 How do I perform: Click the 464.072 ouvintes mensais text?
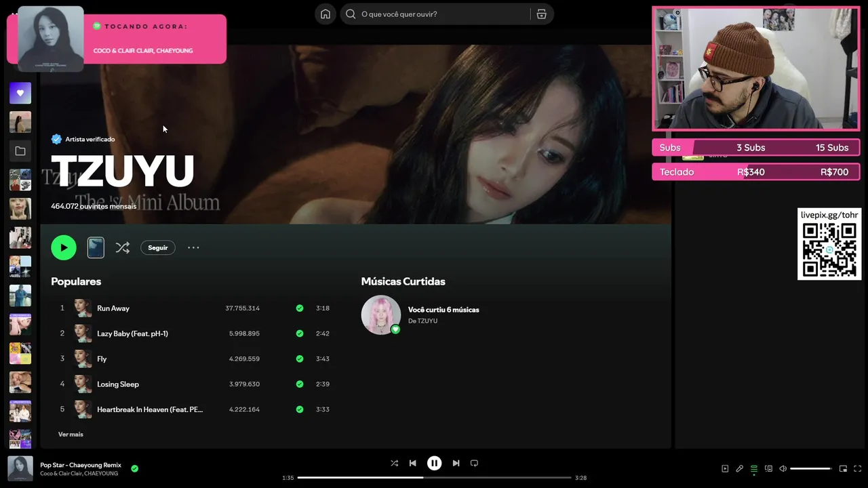point(94,206)
